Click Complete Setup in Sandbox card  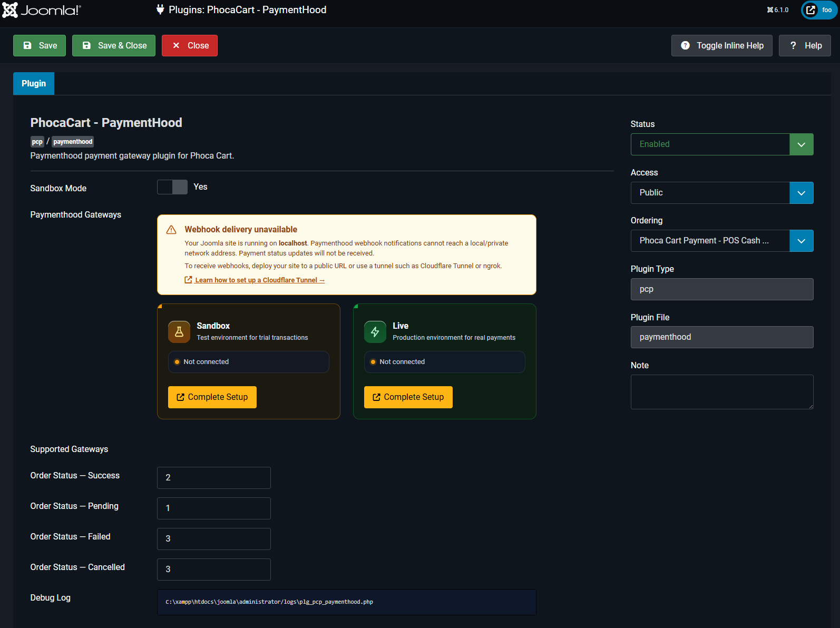pos(212,397)
